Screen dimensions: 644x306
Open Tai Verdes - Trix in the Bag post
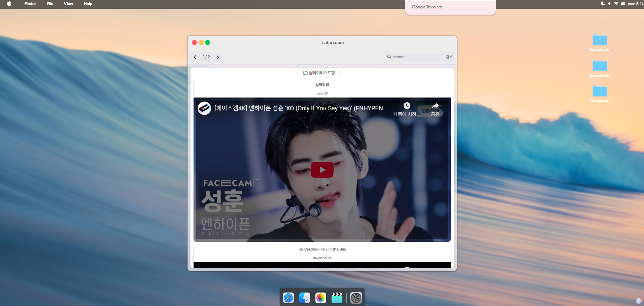(322, 249)
